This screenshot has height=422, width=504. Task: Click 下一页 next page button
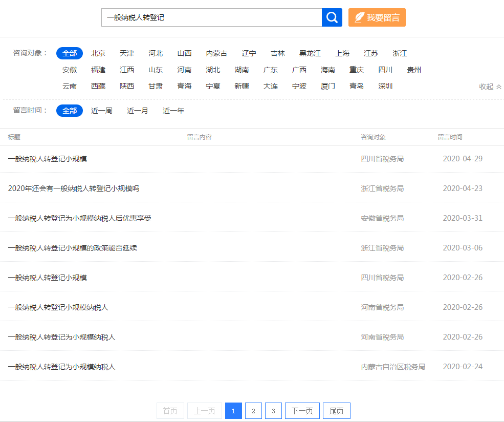tap(302, 411)
